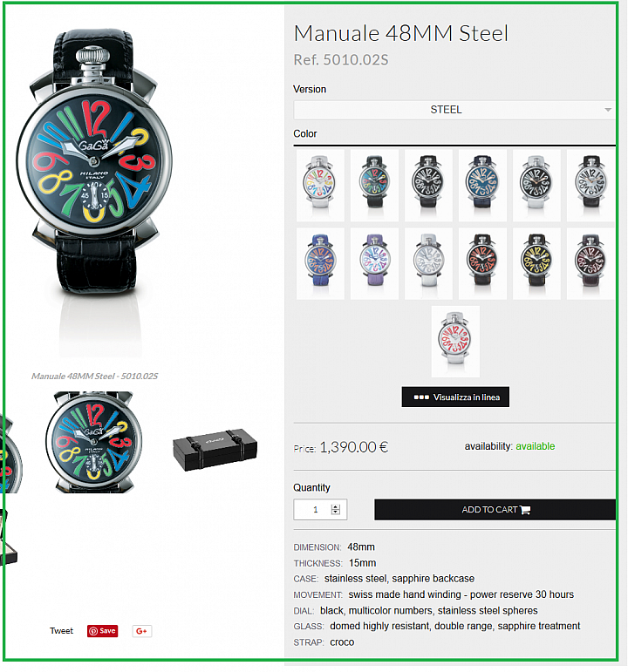Select the blue dial blue strap swatch

pos(482,185)
